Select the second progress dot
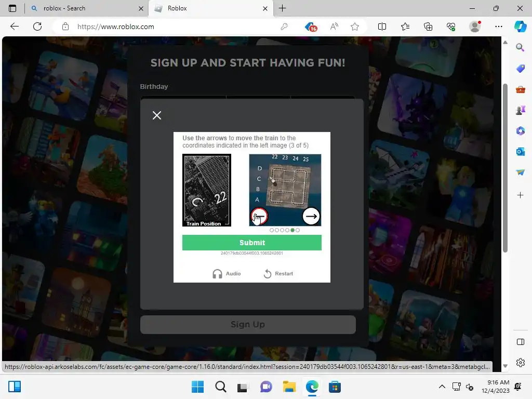The image size is (532, 399). click(x=277, y=230)
